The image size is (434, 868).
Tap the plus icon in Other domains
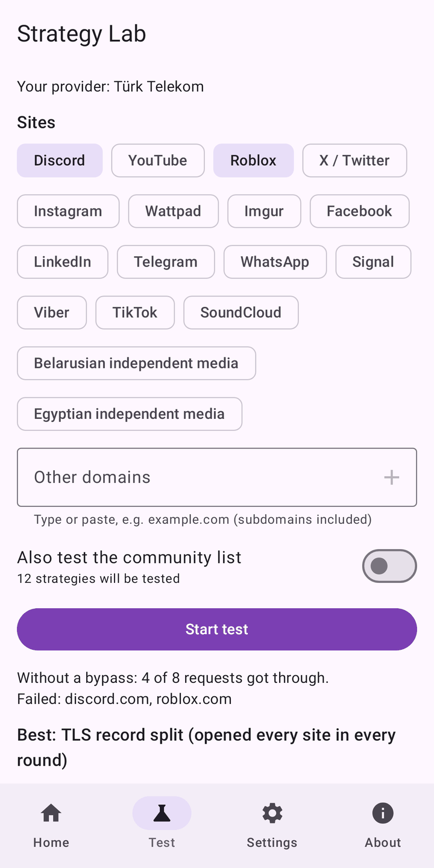click(392, 477)
